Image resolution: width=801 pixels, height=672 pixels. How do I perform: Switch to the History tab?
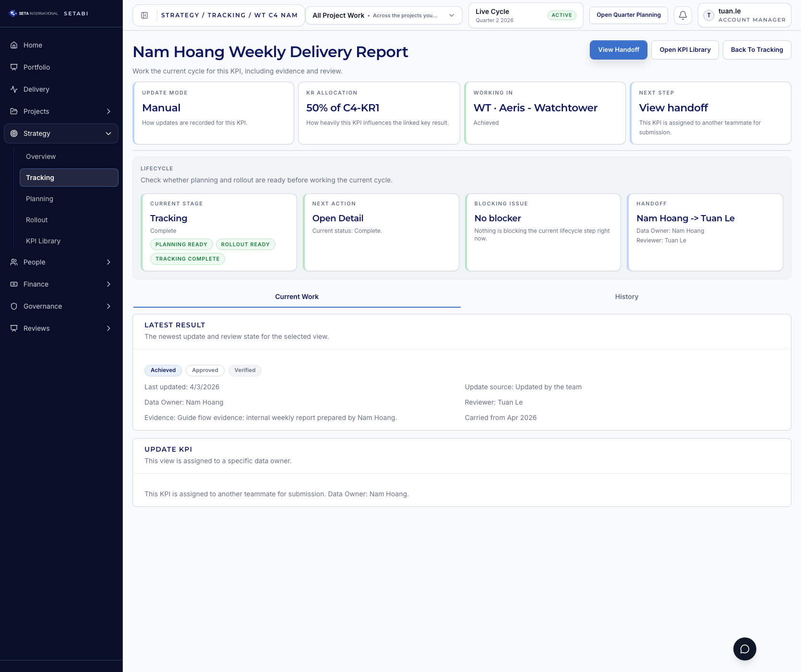click(626, 297)
